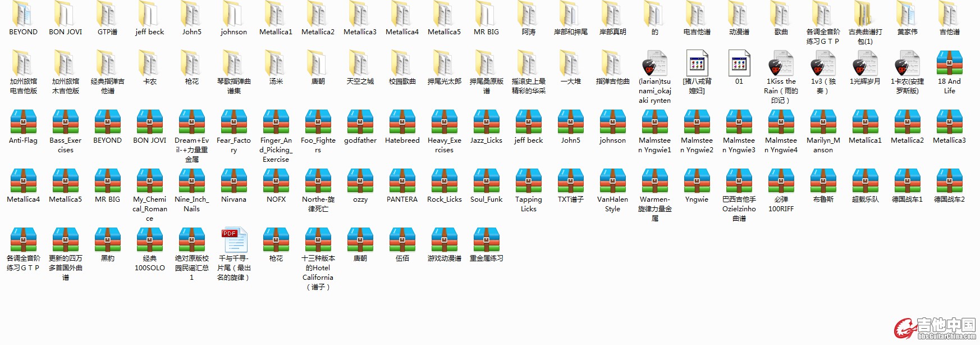Open the 古典曲谱打包(1) folder icon
980x345 pixels.
(x=864, y=13)
